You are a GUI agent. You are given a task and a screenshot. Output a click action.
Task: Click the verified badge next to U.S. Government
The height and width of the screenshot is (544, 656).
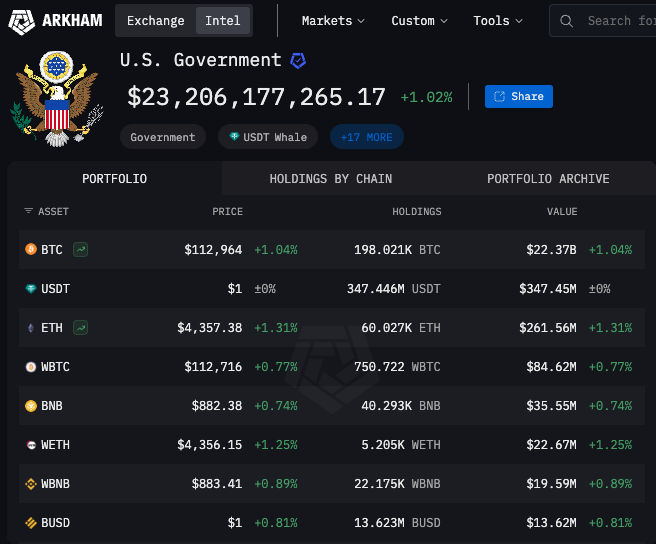[x=298, y=61]
